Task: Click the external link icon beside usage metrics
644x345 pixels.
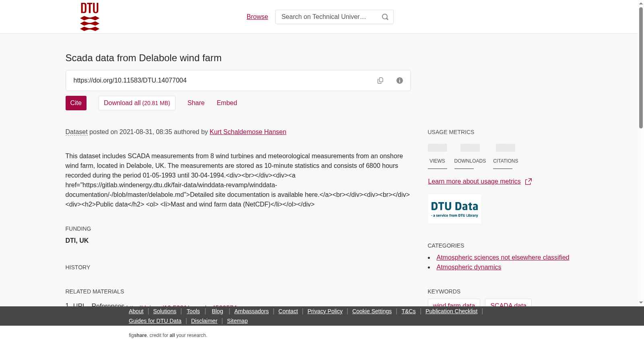Action: click(x=528, y=182)
